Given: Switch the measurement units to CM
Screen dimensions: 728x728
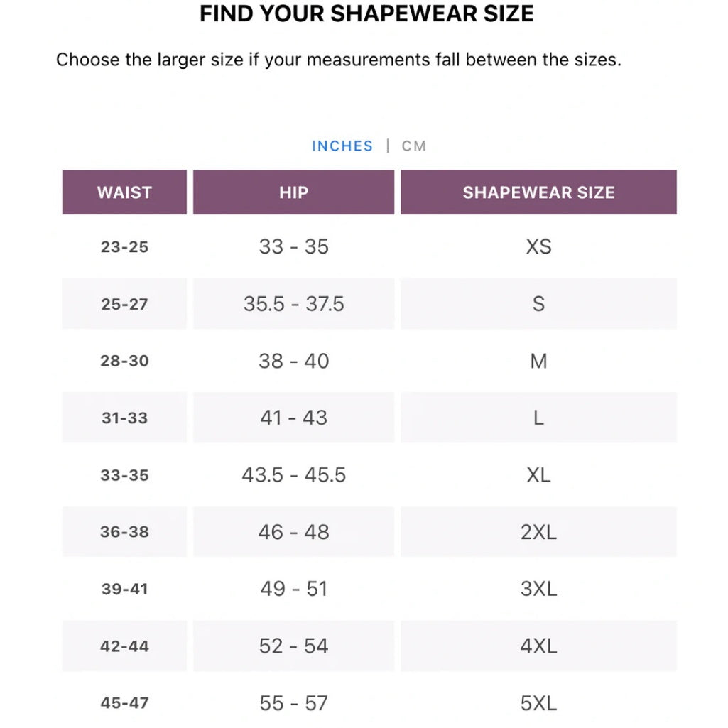Looking at the screenshot, I should click(x=415, y=146).
